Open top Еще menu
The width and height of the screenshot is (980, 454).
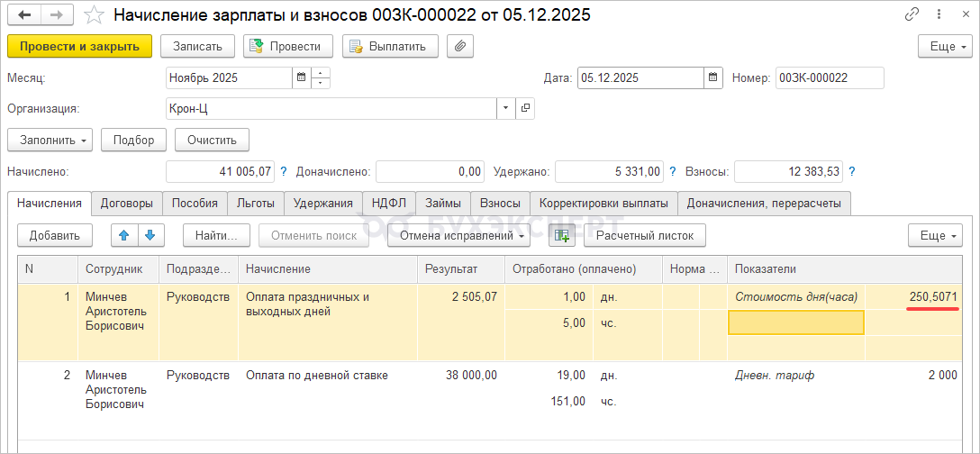[945, 46]
